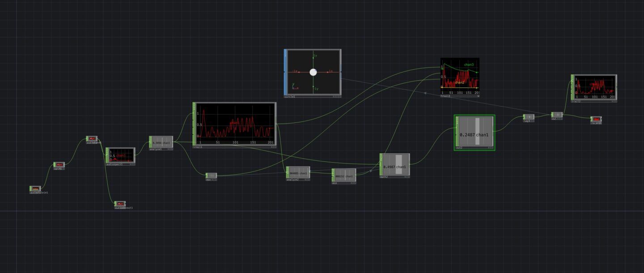Click the audiospect1 spectrum node
Image resolution: width=644 pixels, height=273 pixels.
tap(121, 155)
